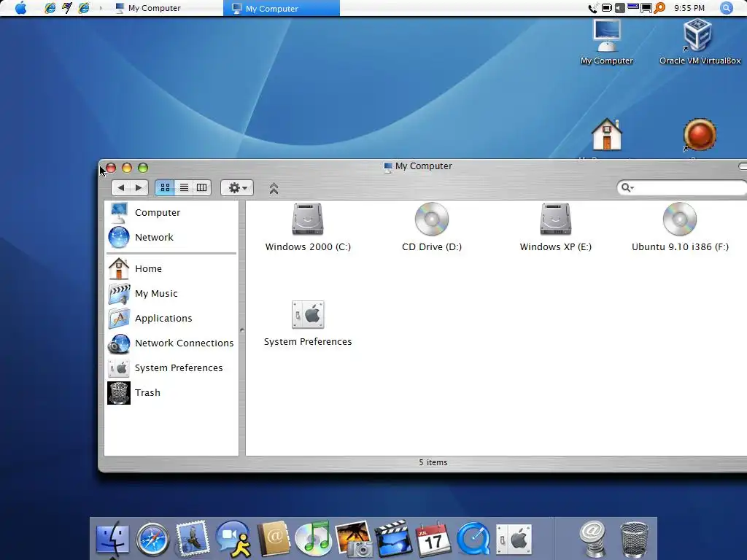This screenshot has width=747, height=560.
Task: Click the @ spring icon in dock
Action: 593,539
